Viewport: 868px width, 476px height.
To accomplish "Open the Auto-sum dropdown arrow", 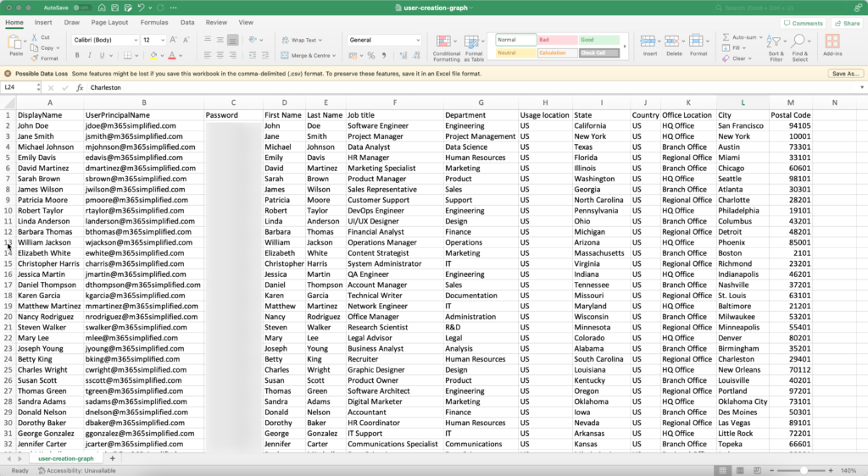I will coord(760,37).
